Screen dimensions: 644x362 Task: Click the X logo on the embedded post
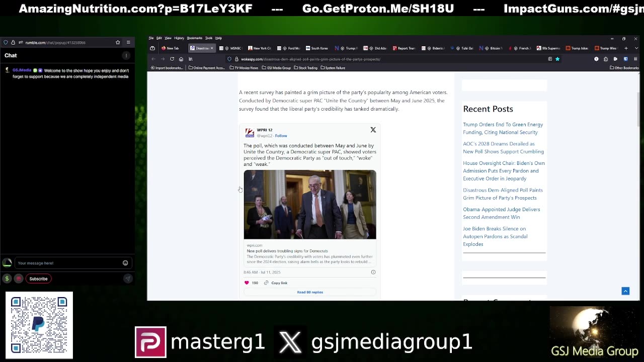(x=373, y=130)
